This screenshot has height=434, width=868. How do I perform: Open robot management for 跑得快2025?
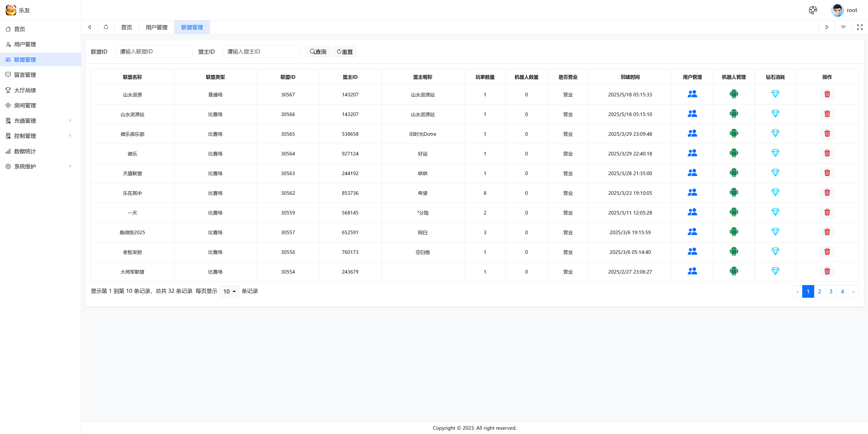click(x=734, y=232)
